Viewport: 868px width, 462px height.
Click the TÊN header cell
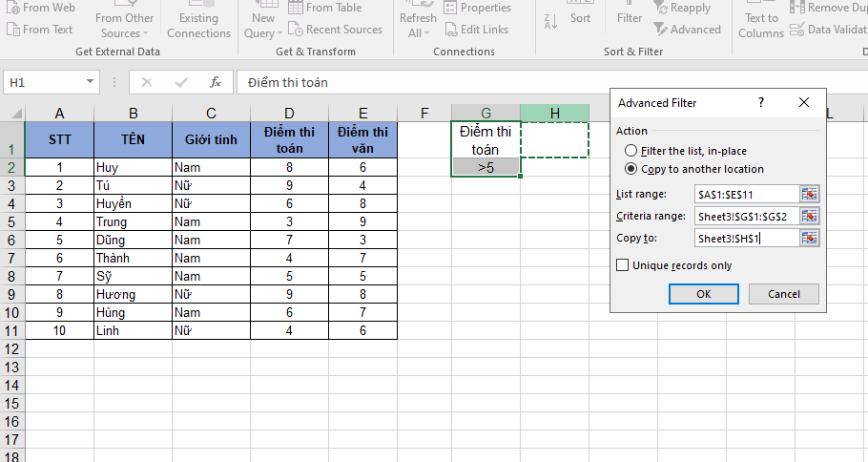pos(133,139)
